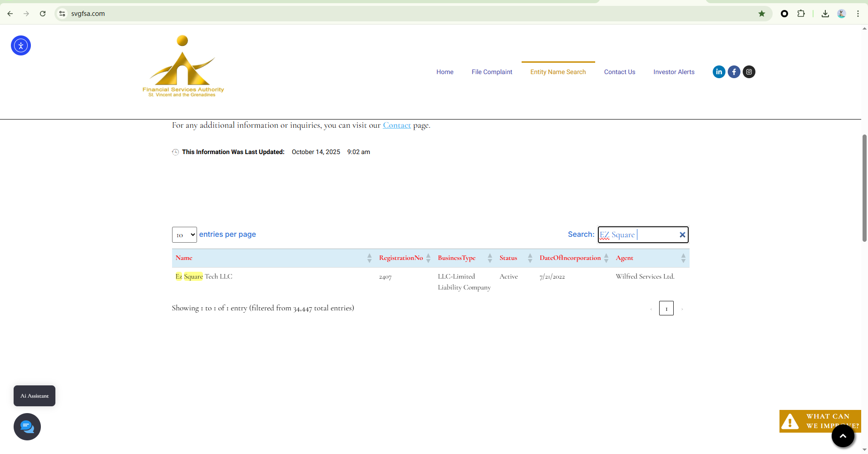This screenshot has width=868, height=454.
Task: Click into the entity Search input field
Action: pos(654,235)
